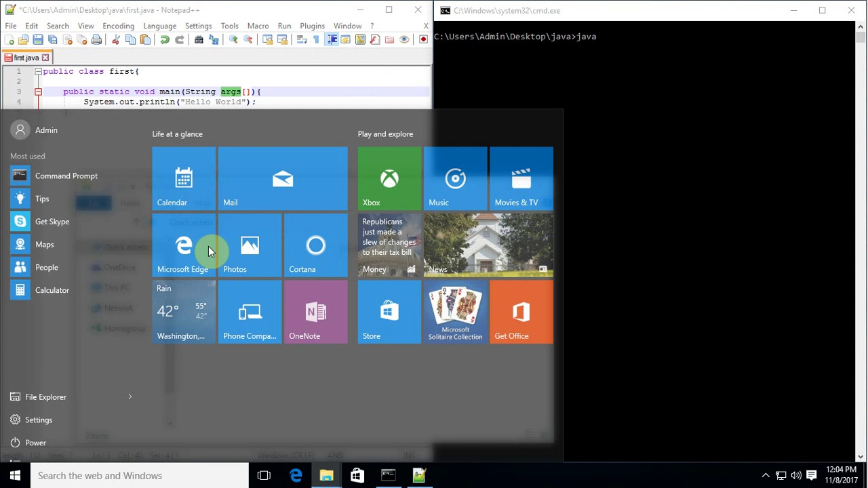
Task: Toggle the Indent Guide icon in Notepad++
Action: tap(332, 40)
